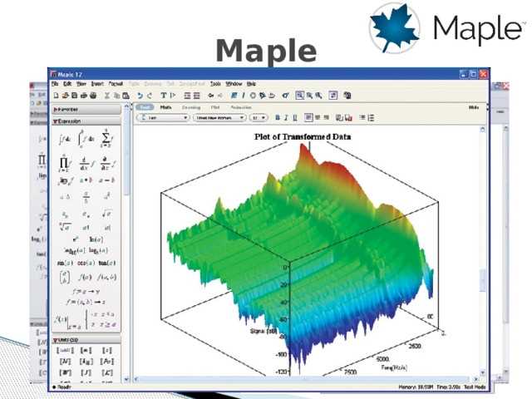Switch to the Drawing context tab
The image size is (532, 399).
pyautogui.click(x=191, y=107)
